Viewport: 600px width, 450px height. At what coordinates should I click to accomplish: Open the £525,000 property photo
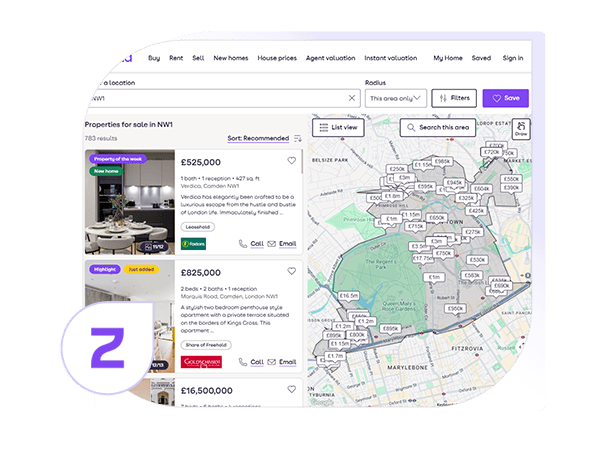130,202
